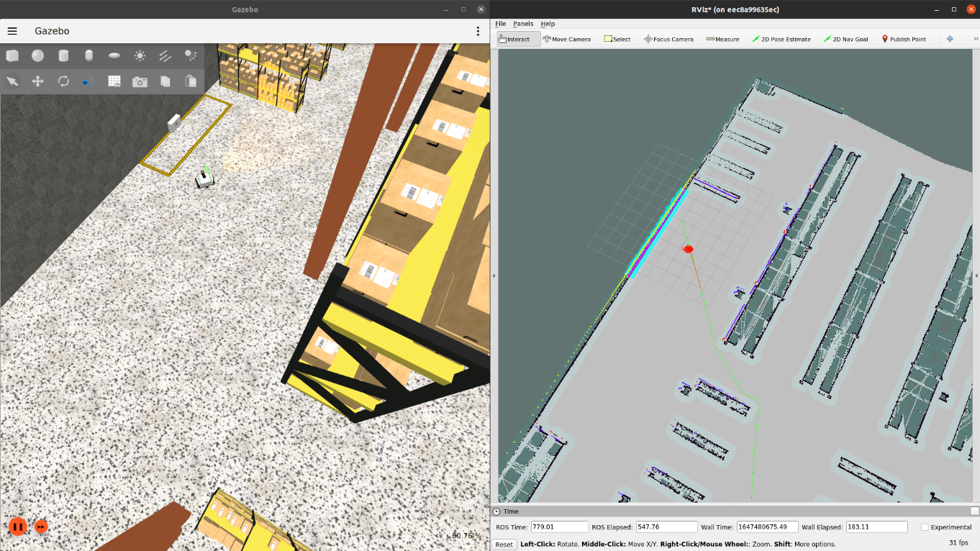The image size is (980, 551).
Task: Activate the Select tool in RViz
Action: click(617, 39)
